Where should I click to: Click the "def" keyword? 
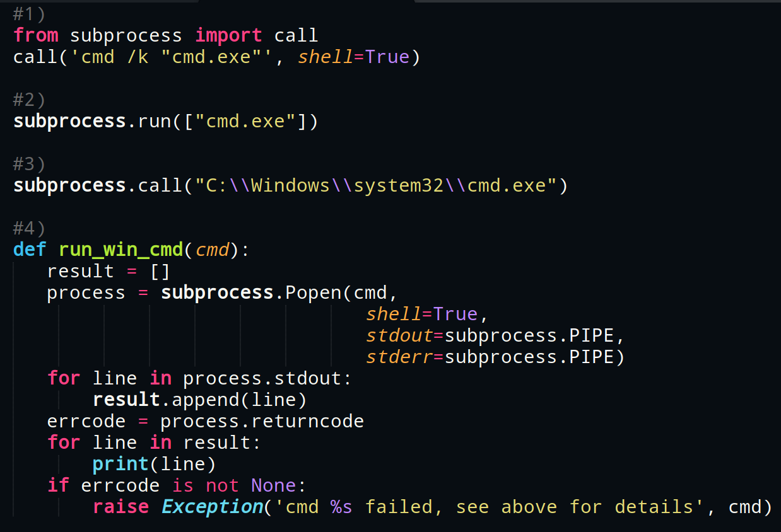[x=30, y=250]
